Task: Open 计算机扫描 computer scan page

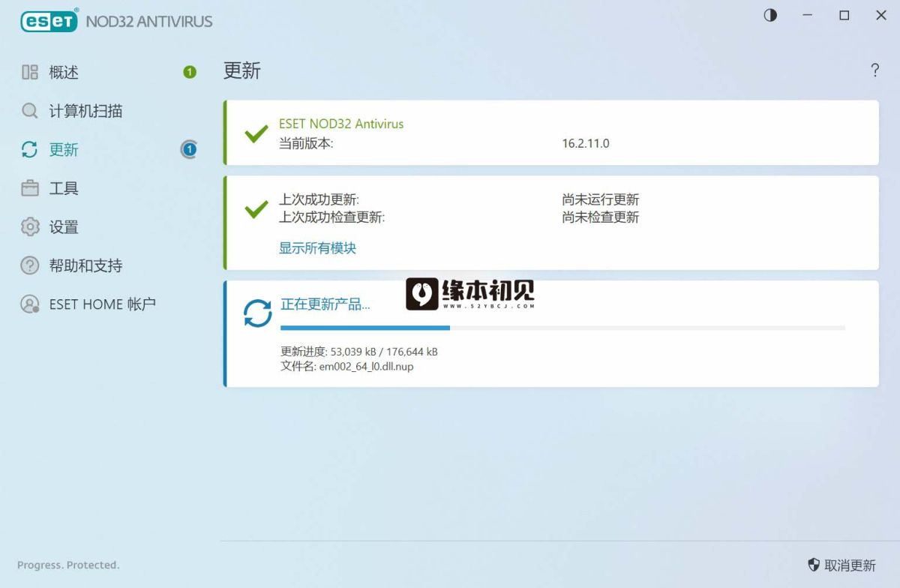Action: click(x=86, y=111)
